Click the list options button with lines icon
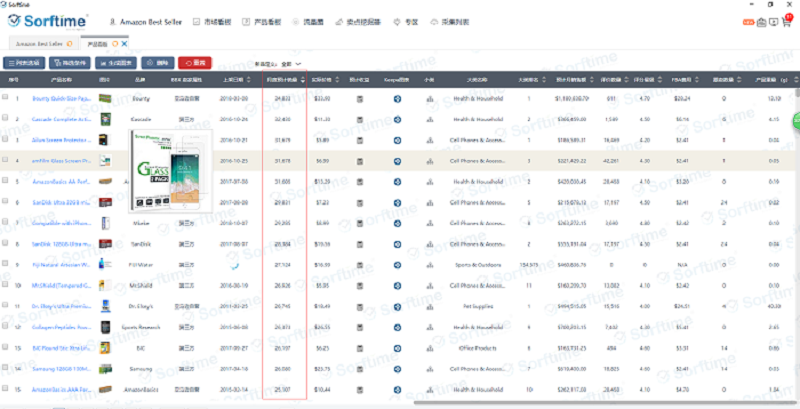The height and width of the screenshot is (409, 800). (x=24, y=63)
